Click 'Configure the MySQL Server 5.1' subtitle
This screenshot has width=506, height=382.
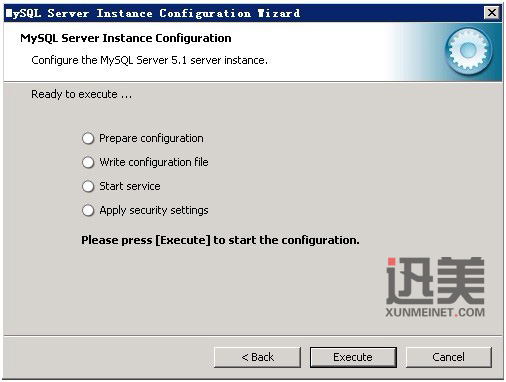tap(149, 60)
